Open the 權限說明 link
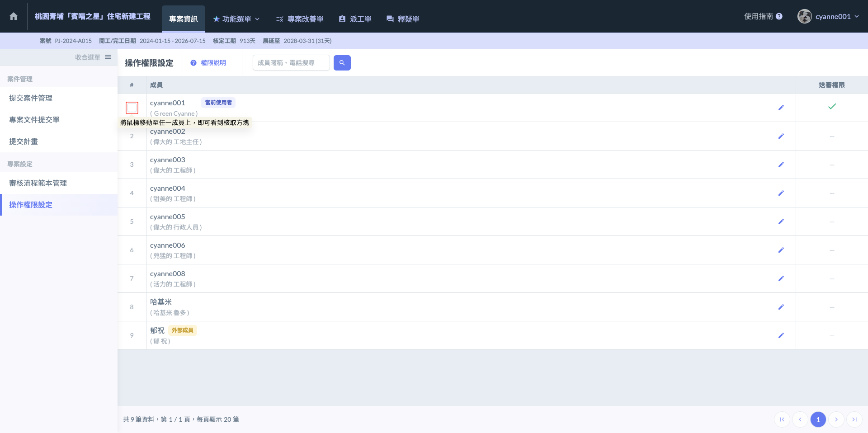868x433 pixels. 208,63
